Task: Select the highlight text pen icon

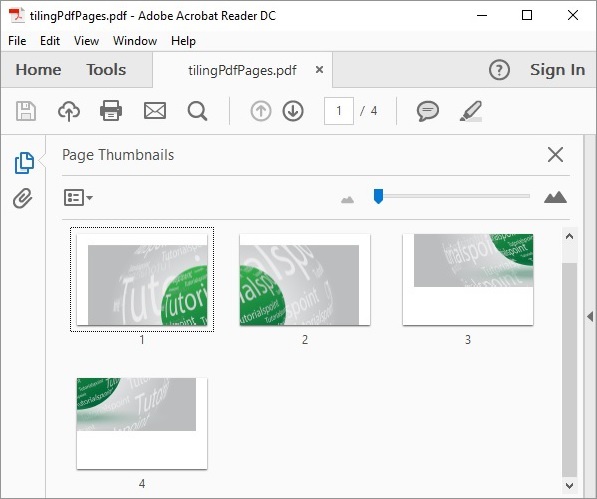Action: [x=471, y=111]
